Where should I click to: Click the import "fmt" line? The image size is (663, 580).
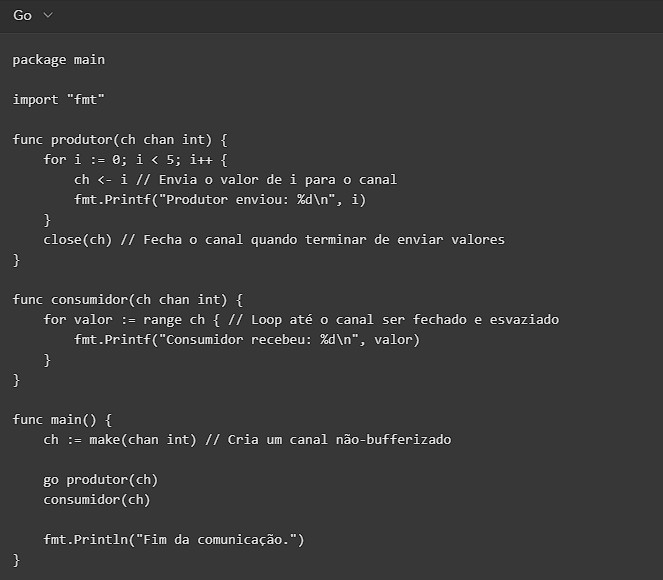(58, 100)
